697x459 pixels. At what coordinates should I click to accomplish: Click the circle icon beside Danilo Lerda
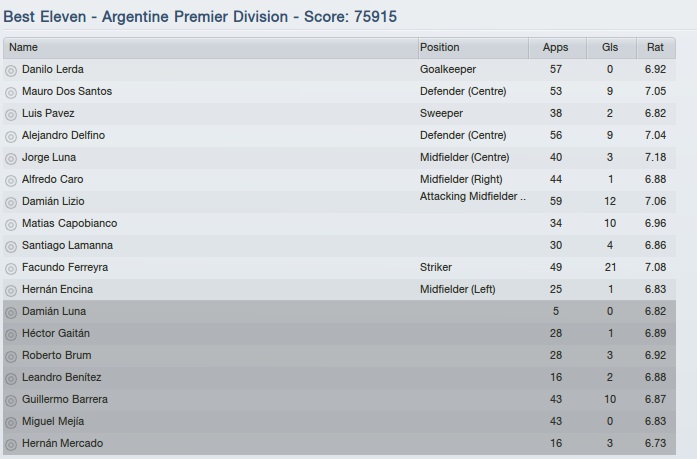pyautogui.click(x=11, y=70)
